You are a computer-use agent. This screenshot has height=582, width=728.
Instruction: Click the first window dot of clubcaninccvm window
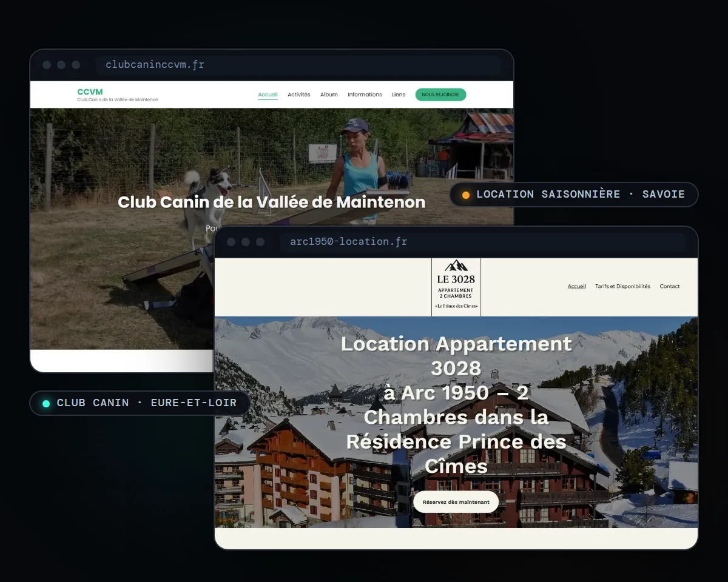(47, 65)
